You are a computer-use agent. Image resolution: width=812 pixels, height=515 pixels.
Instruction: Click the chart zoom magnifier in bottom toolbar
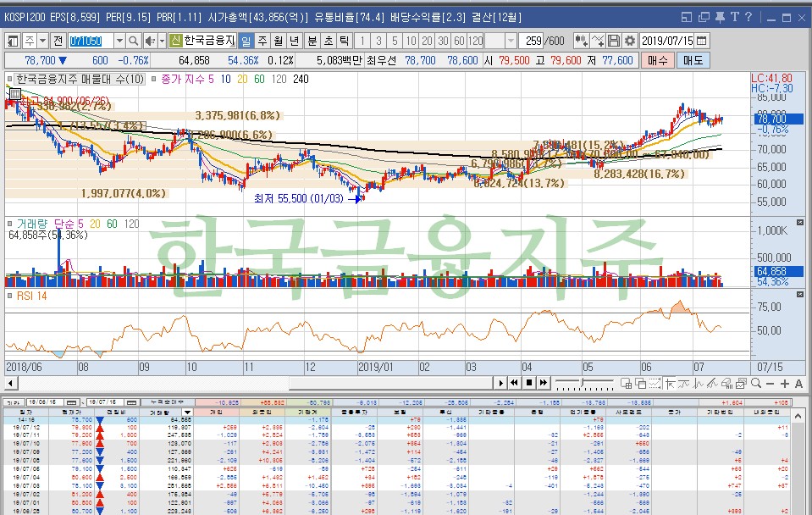click(x=756, y=384)
